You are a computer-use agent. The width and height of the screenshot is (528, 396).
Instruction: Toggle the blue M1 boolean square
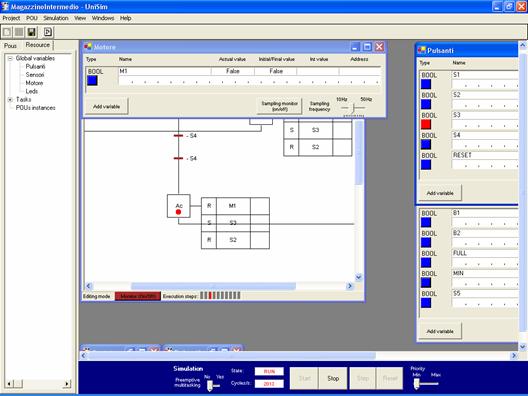[x=92, y=80]
